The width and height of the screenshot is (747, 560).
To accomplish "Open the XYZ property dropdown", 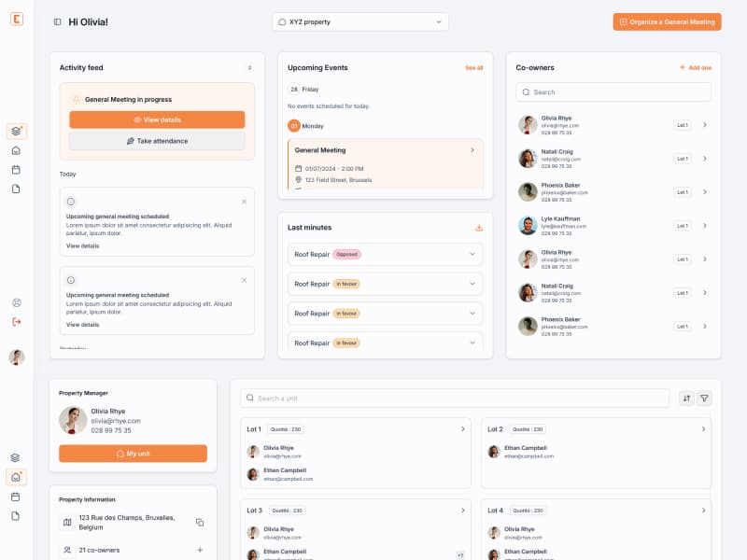I will 360,21.
